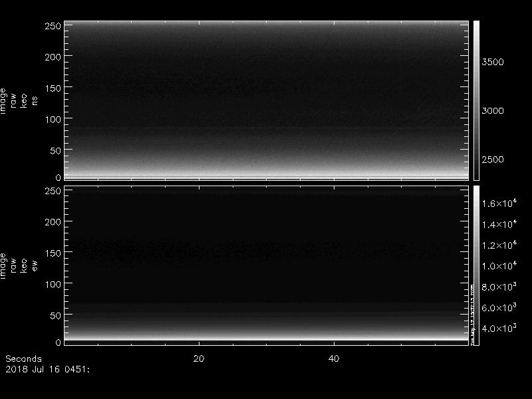This screenshot has width=532, height=399.
Task: Click the '150' label on bottom plot axis
Action: 53,253
